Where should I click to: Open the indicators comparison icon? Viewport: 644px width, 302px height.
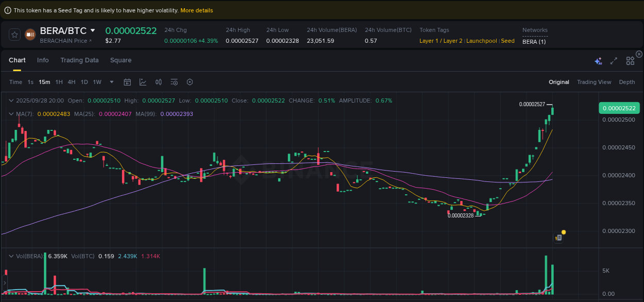(x=158, y=82)
